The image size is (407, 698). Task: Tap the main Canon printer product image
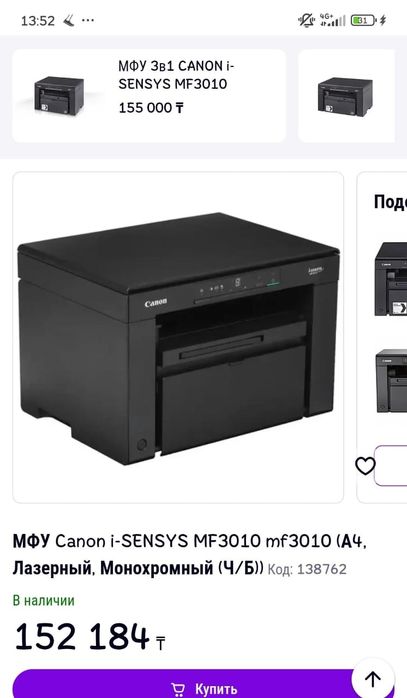(x=178, y=337)
